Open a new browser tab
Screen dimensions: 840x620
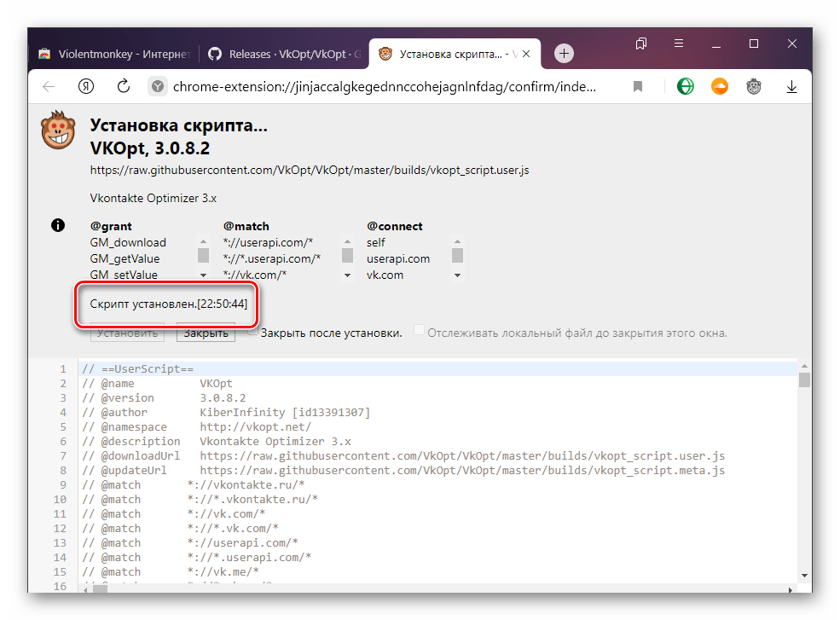[564, 53]
